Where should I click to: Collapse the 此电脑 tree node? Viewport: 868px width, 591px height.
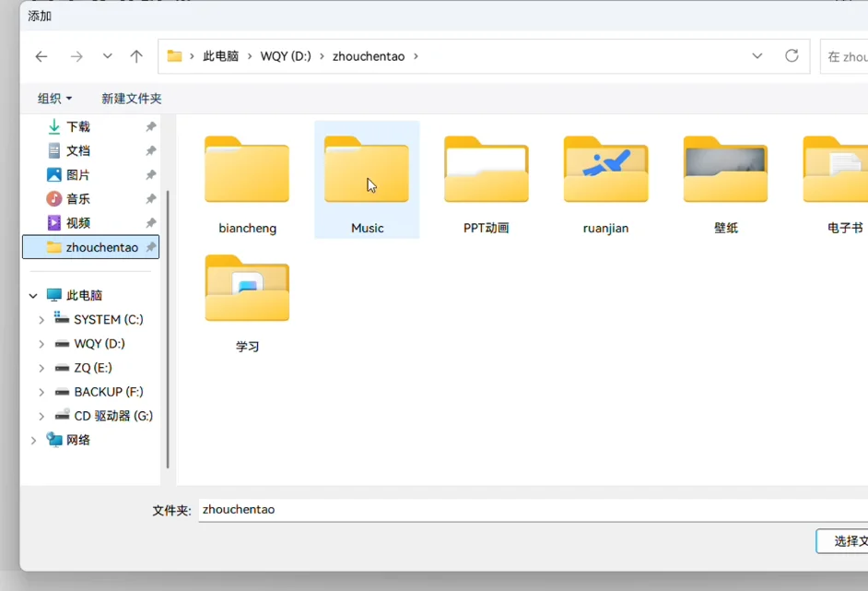33,296
